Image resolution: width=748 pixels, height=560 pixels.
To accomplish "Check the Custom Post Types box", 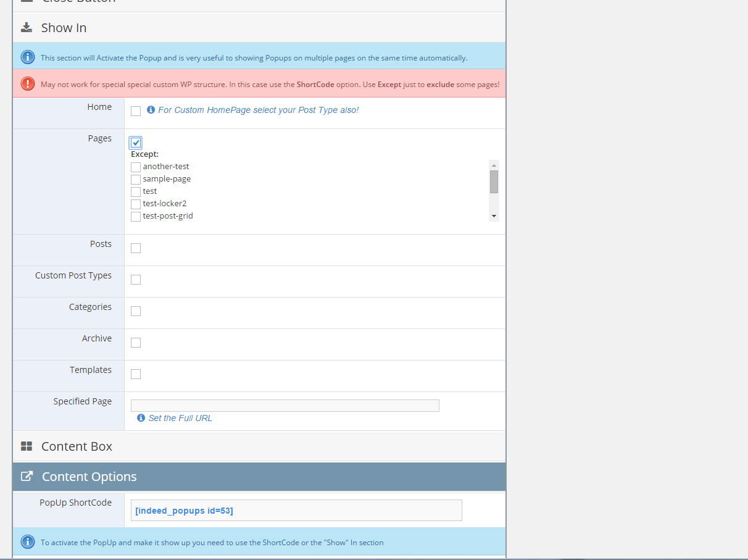I will pos(136,280).
